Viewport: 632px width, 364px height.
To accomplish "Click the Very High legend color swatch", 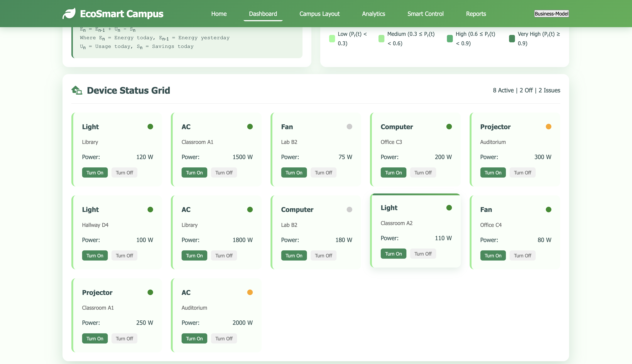I will click(512, 38).
